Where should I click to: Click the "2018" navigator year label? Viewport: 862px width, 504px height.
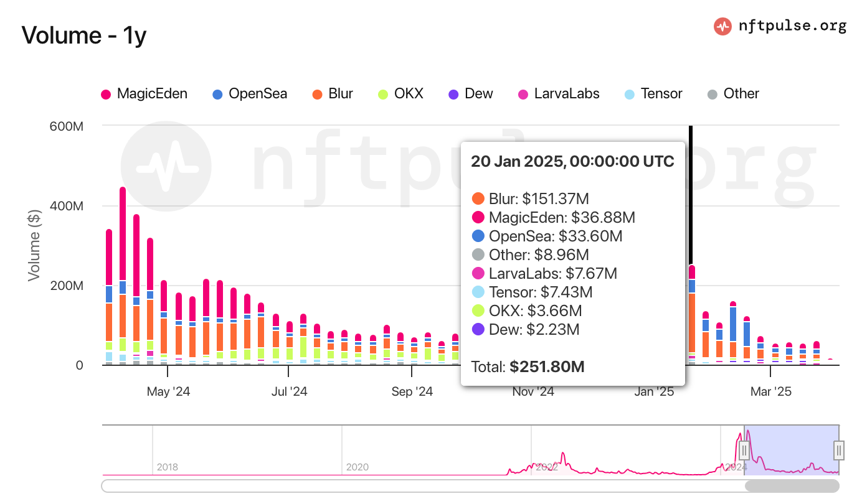point(167,467)
